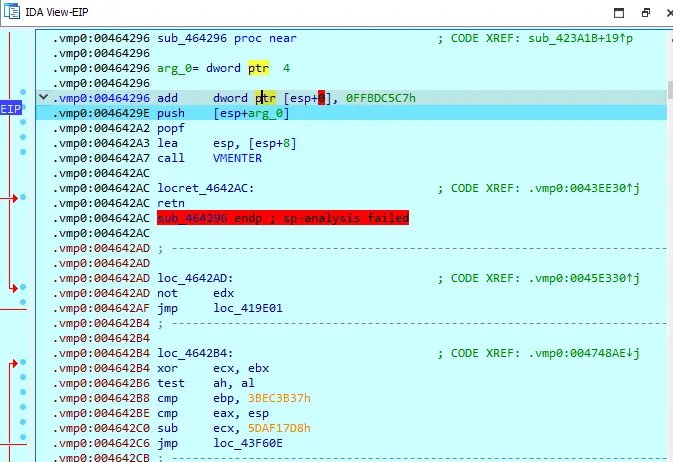Click the EIP marker in the gutter
This screenshot has width=673, height=462.
10,109
